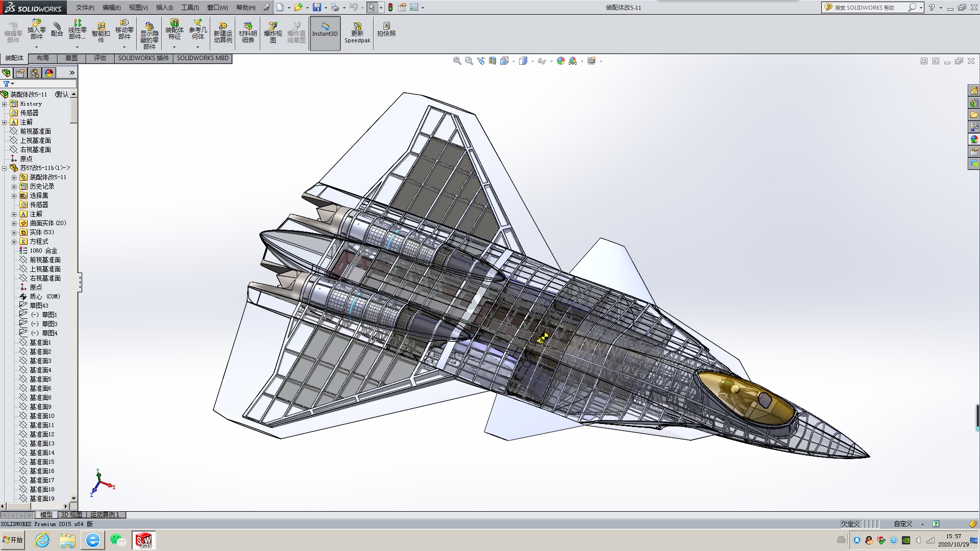
Task: Switch to the DisplayManager tab icon
Action: point(49,73)
